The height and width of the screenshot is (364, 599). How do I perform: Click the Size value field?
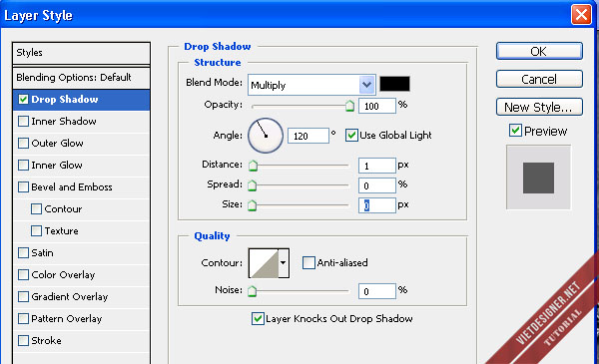click(377, 205)
